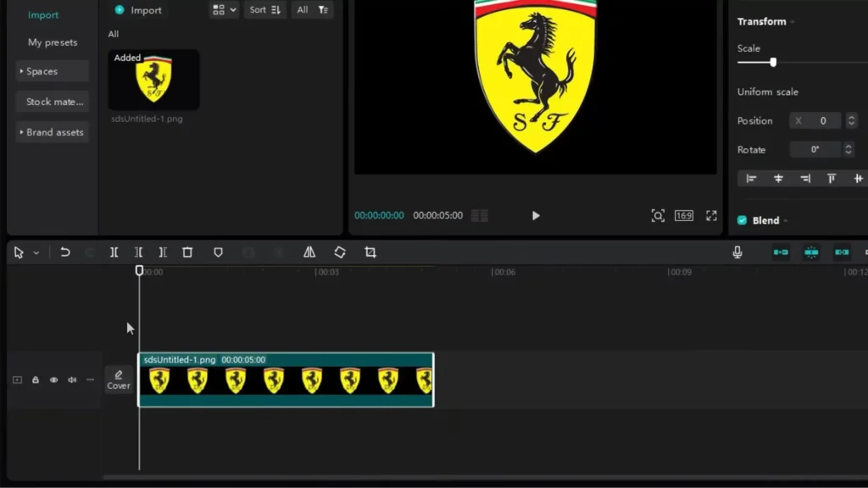Open the Sort options menu
The width and height of the screenshot is (868, 488).
tap(265, 10)
